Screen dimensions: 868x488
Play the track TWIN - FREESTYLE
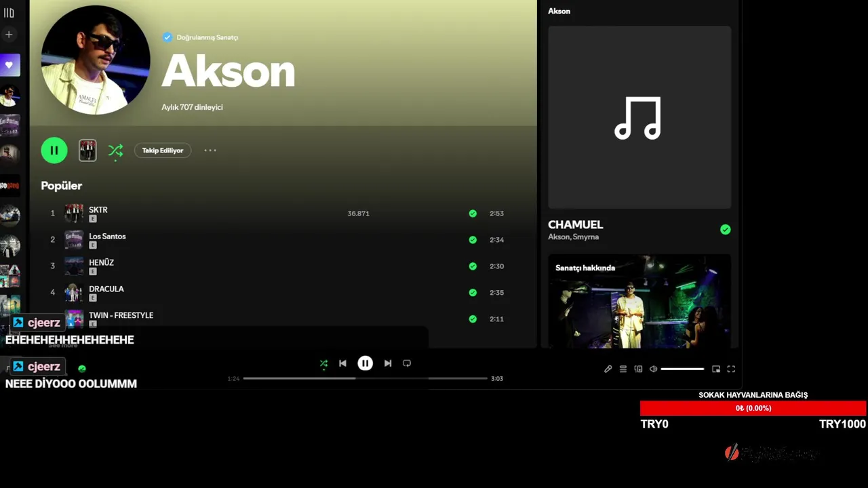(121, 315)
